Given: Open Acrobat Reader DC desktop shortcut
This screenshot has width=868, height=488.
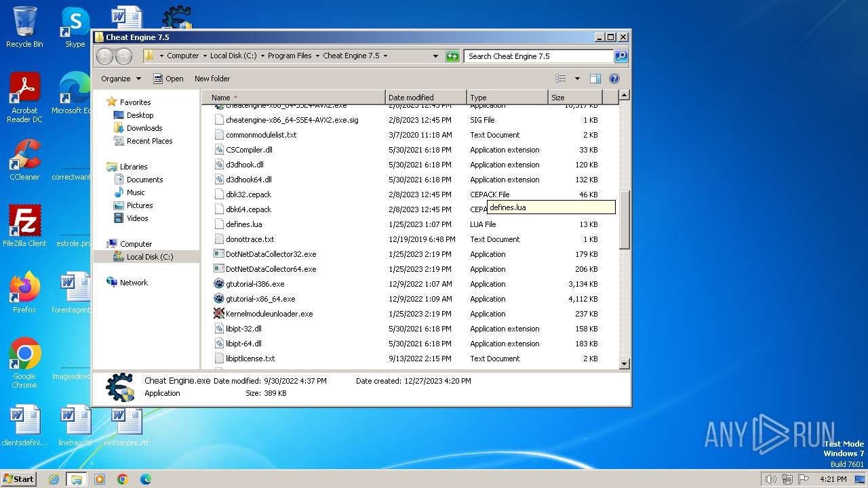Looking at the screenshot, I should click(24, 98).
